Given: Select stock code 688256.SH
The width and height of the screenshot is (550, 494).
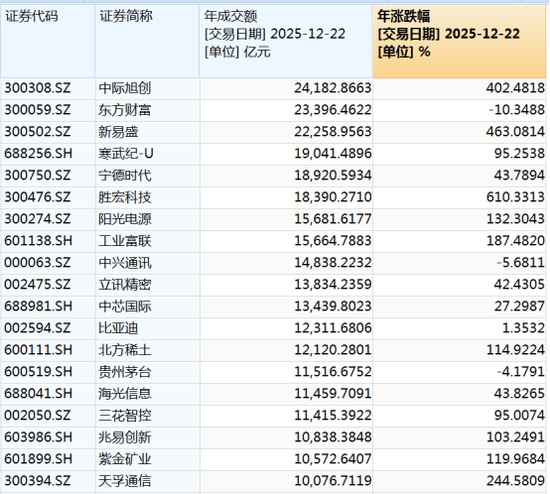Looking at the screenshot, I should point(38,153).
